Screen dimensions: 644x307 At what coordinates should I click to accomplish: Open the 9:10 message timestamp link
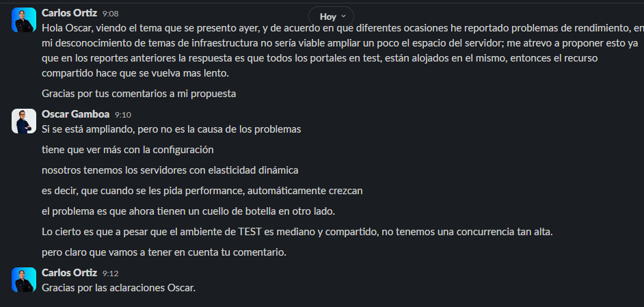pos(122,115)
